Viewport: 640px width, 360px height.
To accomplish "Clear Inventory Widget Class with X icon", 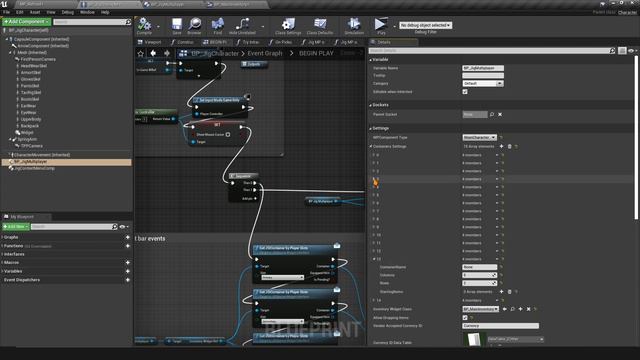I will coord(529,309).
